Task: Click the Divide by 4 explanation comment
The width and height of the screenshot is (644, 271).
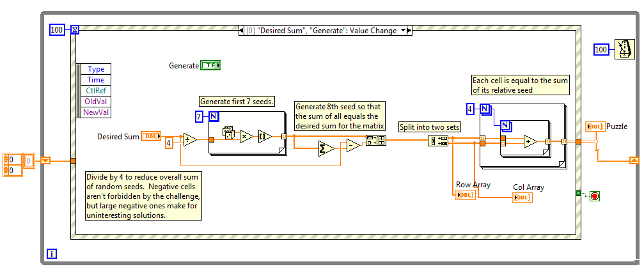Action: pos(143,196)
